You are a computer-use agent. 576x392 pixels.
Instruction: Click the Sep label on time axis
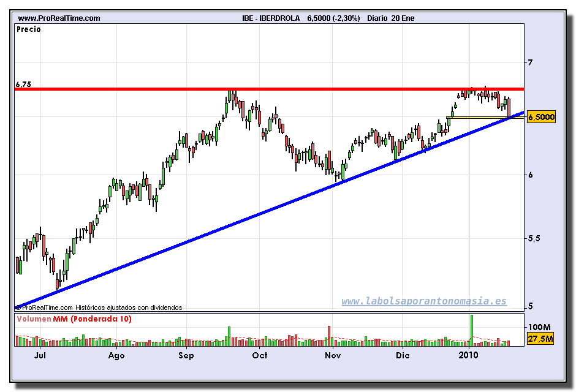coord(186,355)
